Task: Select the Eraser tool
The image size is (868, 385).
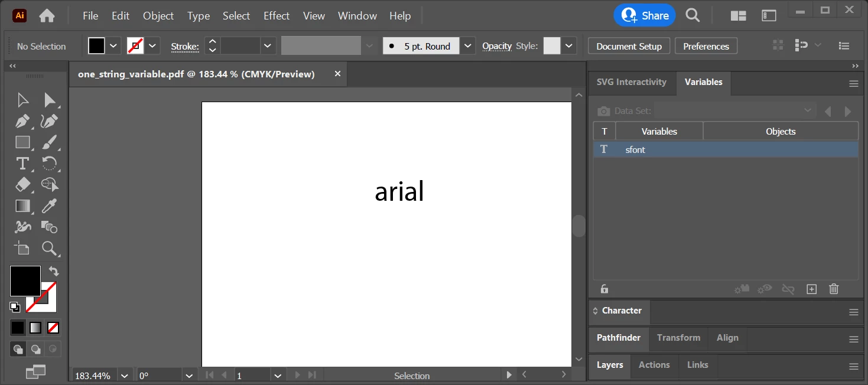Action: pyautogui.click(x=22, y=185)
